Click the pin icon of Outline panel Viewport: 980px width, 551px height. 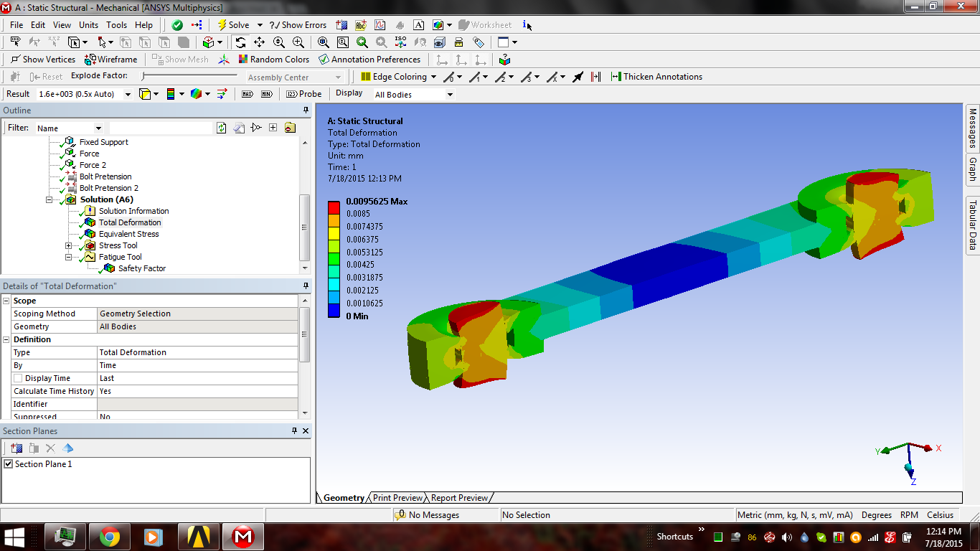pos(306,110)
